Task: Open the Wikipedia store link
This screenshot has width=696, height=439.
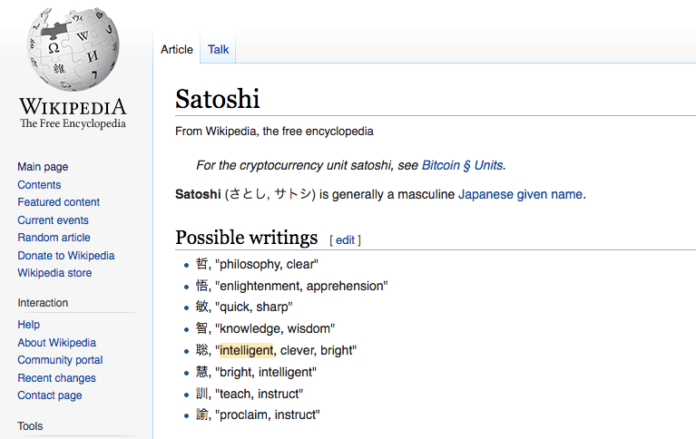Action: [54, 273]
